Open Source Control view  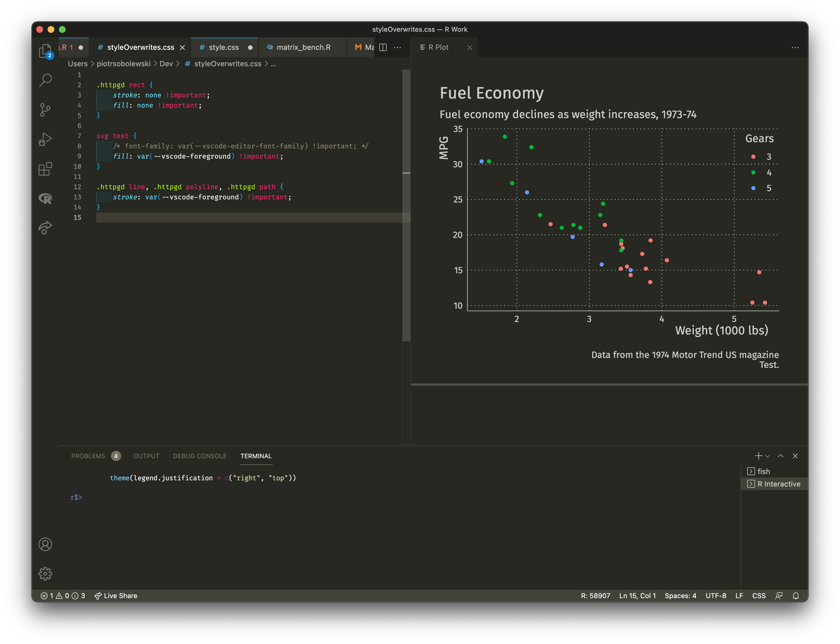click(x=45, y=110)
